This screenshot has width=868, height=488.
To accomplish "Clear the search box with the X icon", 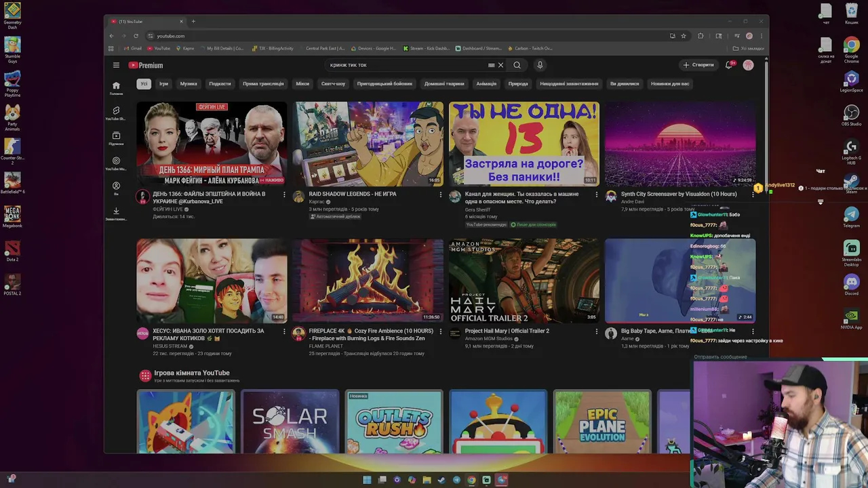I will click(x=500, y=65).
